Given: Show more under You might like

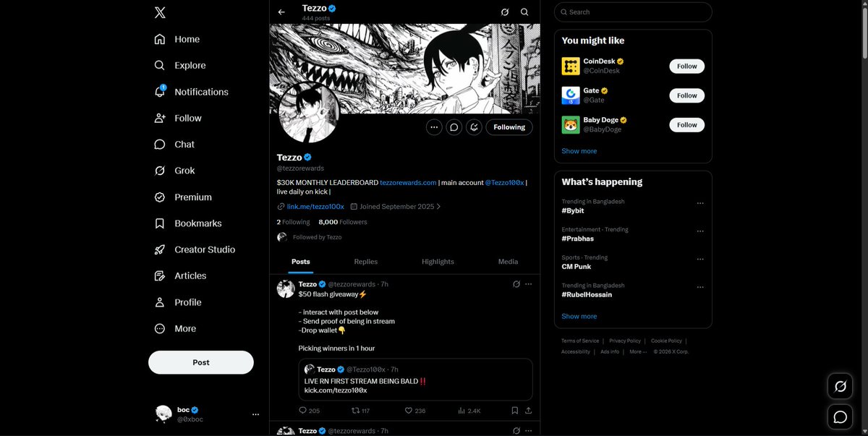Looking at the screenshot, I should (579, 151).
